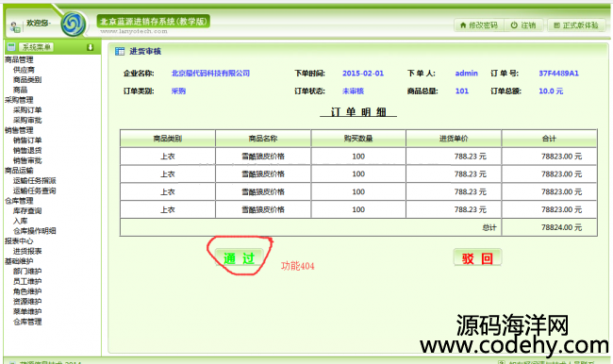The image size is (613, 364).
Task: Click the user avatar icon beside 欢迎您
Action: [x=15, y=26]
